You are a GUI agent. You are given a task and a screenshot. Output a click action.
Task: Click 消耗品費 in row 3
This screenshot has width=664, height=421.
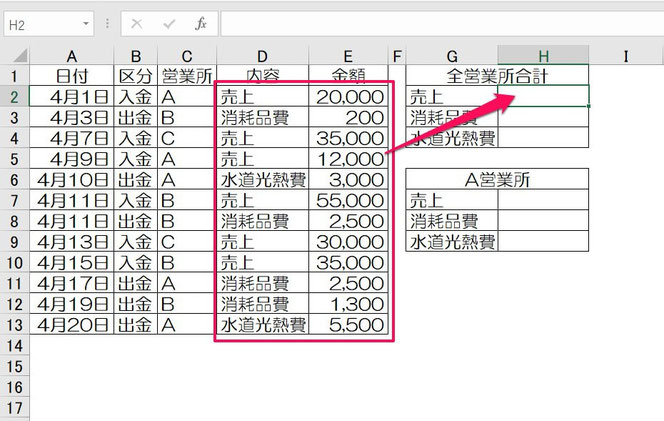263,117
